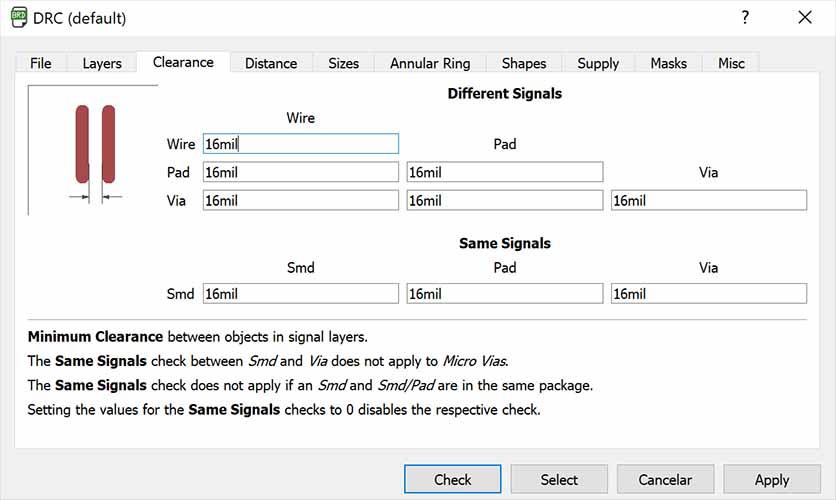Open the Annular Ring tab
This screenshot has height=500, width=836.
pyautogui.click(x=430, y=63)
